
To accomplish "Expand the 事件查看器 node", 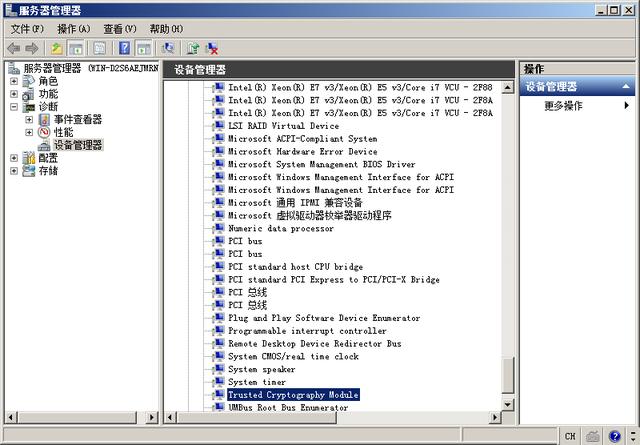I will (29, 120).
